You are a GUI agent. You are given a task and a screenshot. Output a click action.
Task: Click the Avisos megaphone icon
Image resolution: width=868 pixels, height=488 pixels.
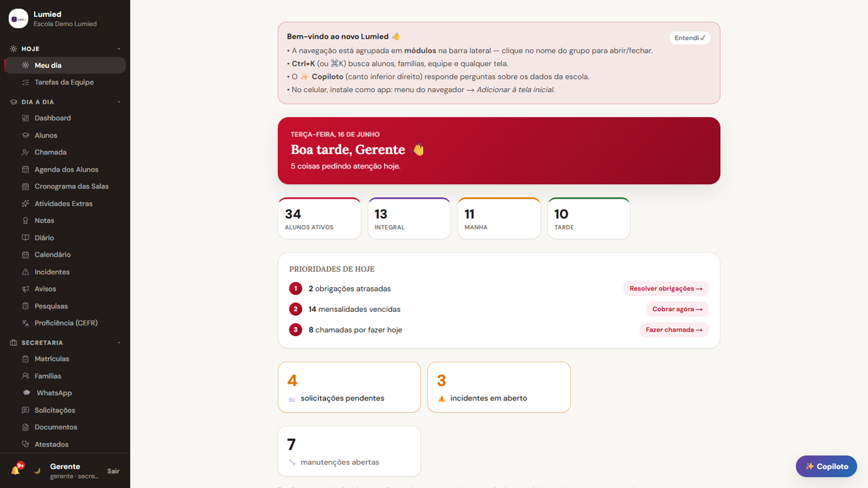25,289
